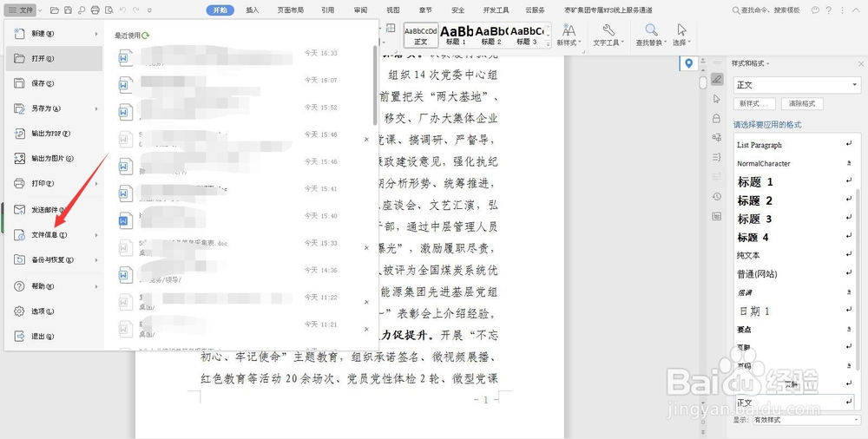Refresh the 最近使用 recent list

tap(146, 36)
